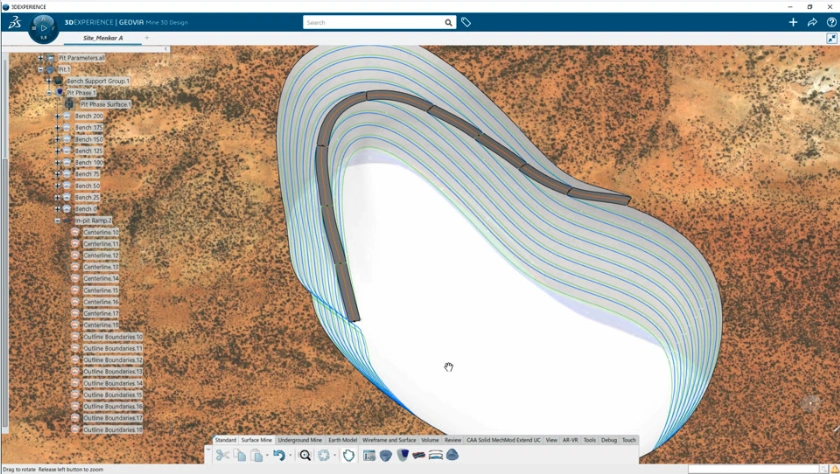Switch to the Surface Mine tab

[x=257, y=440]
